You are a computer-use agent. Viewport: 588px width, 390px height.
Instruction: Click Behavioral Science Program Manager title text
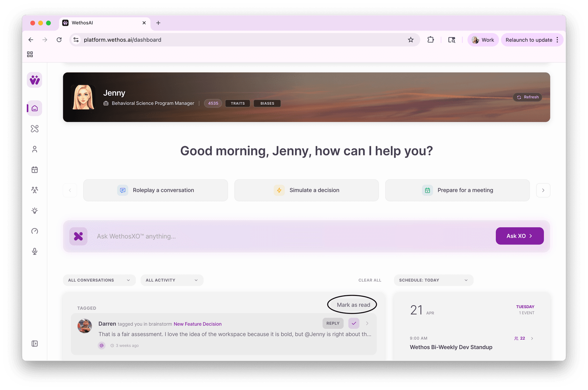(x=153, y=103)
